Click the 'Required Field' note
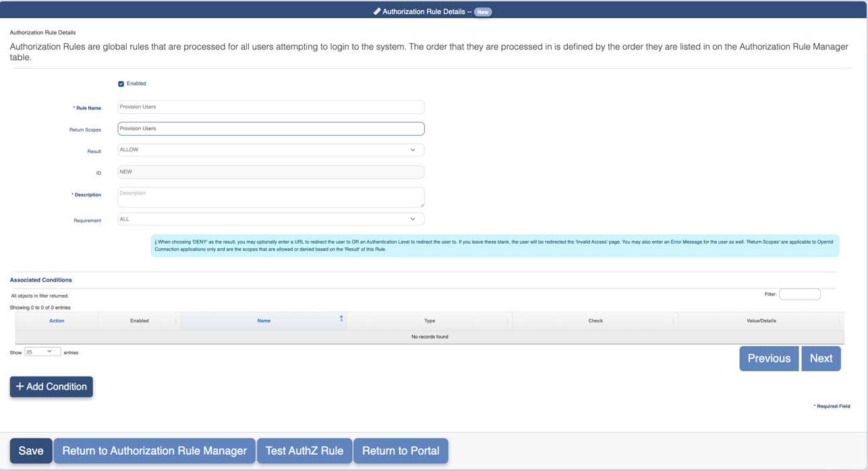 pos(832,406)
